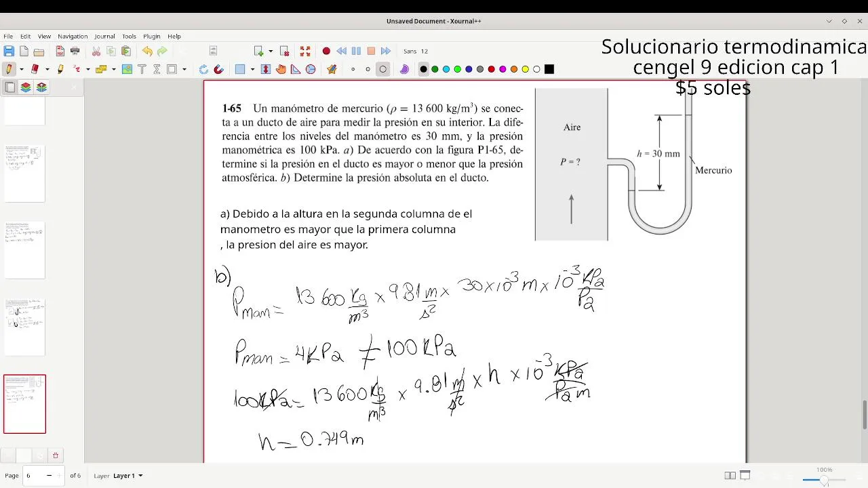
Task: Show layers tab in sidebar
Action: click(x=26, y=87)
